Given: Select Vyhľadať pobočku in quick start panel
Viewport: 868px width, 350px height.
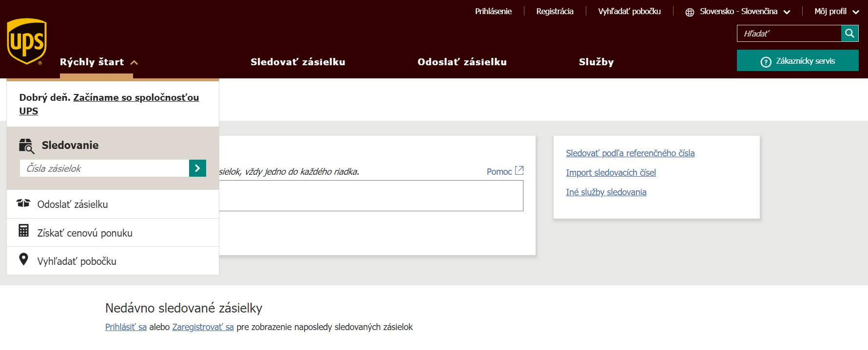Looking at the screenshot, I should pos(113,261).
